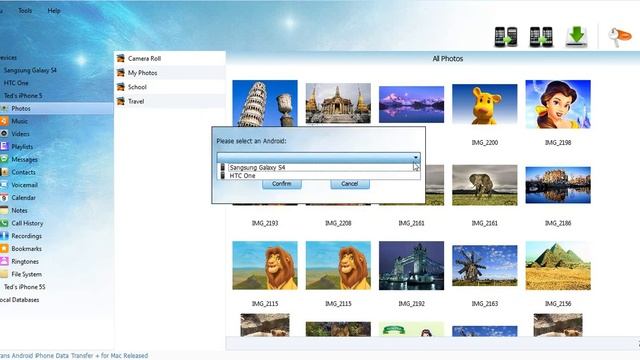Viewport: 640px width, 360px height.
Task: Select the IMG_2200 yellow toy photo
Action: [x=484, y=104]
